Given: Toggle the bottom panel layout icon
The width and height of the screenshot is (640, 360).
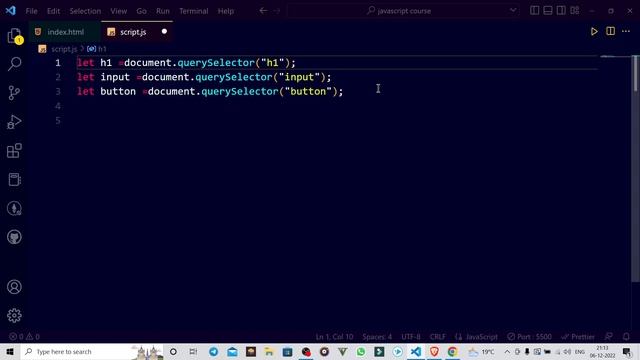Looking at the screenshot, I should tap(548, 11).
